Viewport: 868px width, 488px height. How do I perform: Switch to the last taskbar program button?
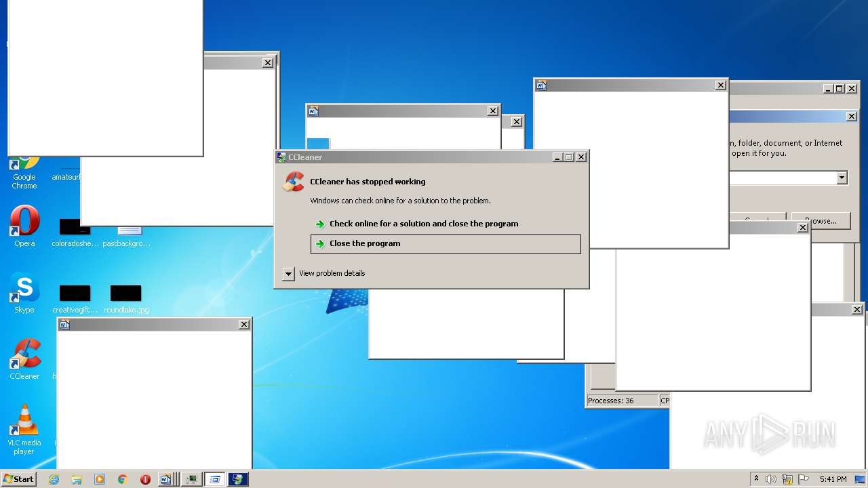click(x=238, y=479)
